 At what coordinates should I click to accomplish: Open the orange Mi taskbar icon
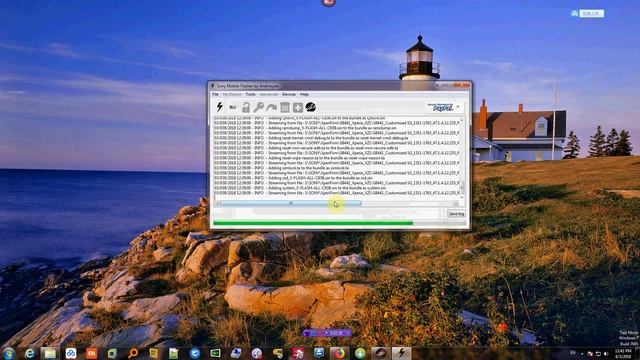click(91, 353)
